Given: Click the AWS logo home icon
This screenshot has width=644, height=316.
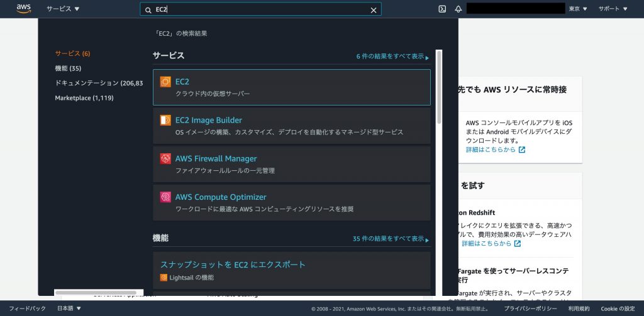Looking at the screenshot, I should pos(24,9).
